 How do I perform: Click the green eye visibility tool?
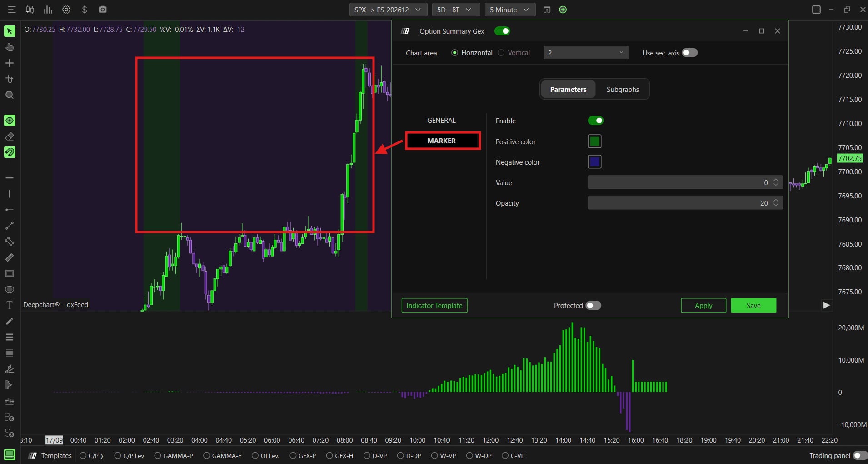click(10, 120)
